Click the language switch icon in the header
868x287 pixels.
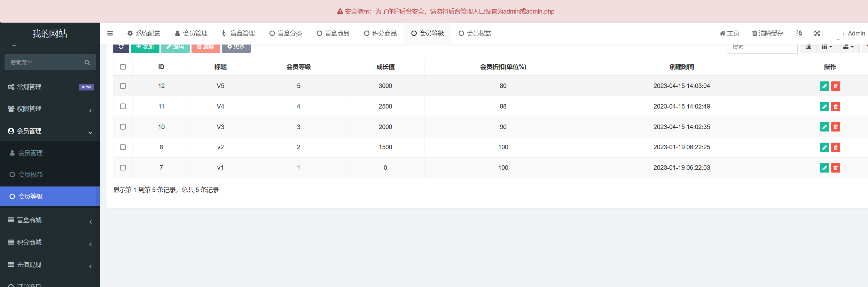point(799,33)
